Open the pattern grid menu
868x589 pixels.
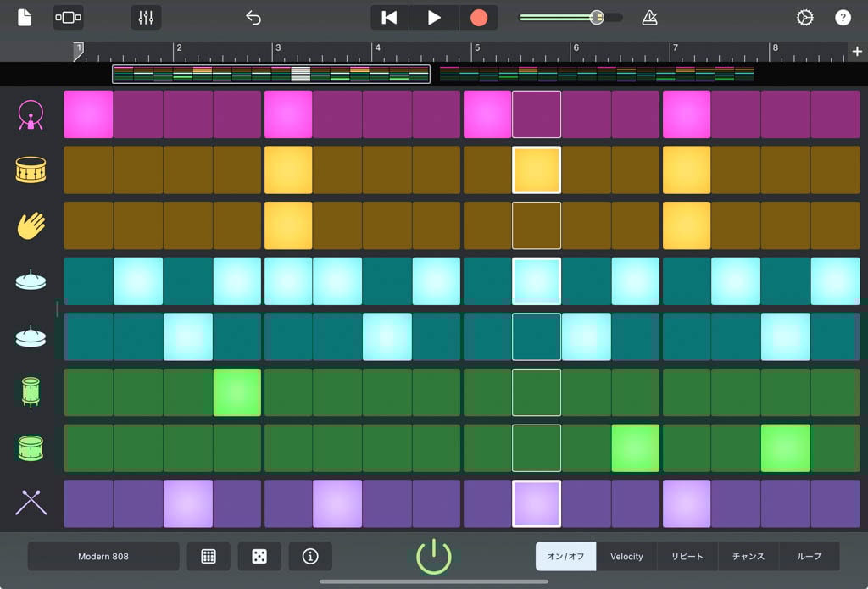(x=209, y=557)
